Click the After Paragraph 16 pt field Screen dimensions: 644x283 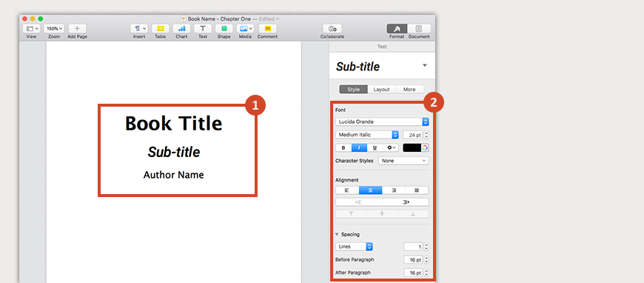click(x=413, y=273)
